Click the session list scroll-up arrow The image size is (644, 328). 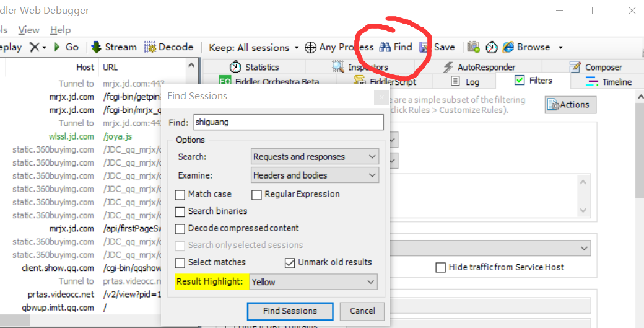coord(191,65)
